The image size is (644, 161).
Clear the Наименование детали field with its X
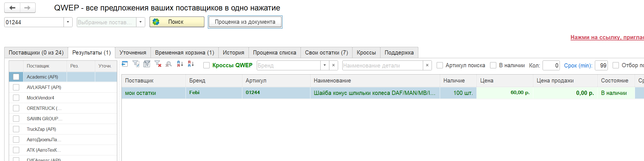(427, 65)
